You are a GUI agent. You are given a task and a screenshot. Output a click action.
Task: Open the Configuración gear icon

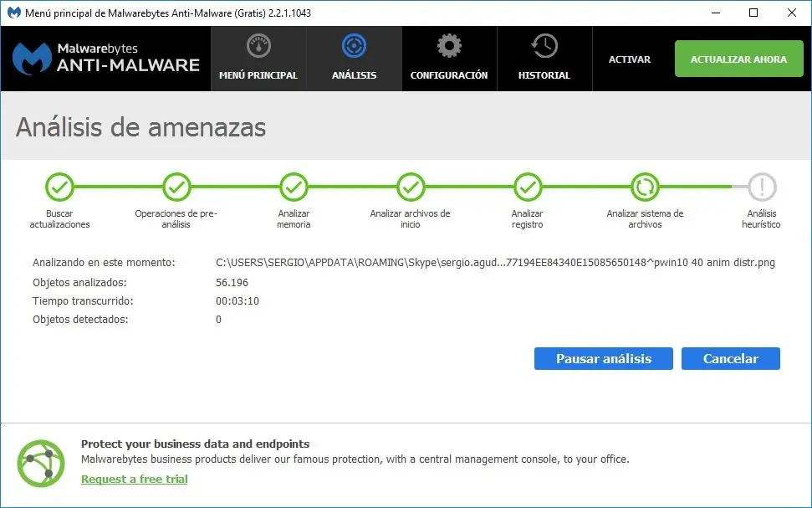(x=449, y=46)
